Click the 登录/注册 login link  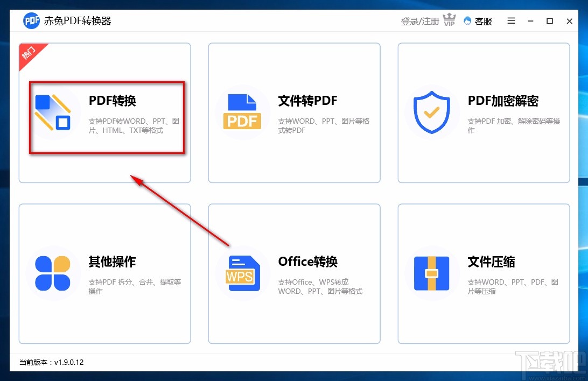419,20
